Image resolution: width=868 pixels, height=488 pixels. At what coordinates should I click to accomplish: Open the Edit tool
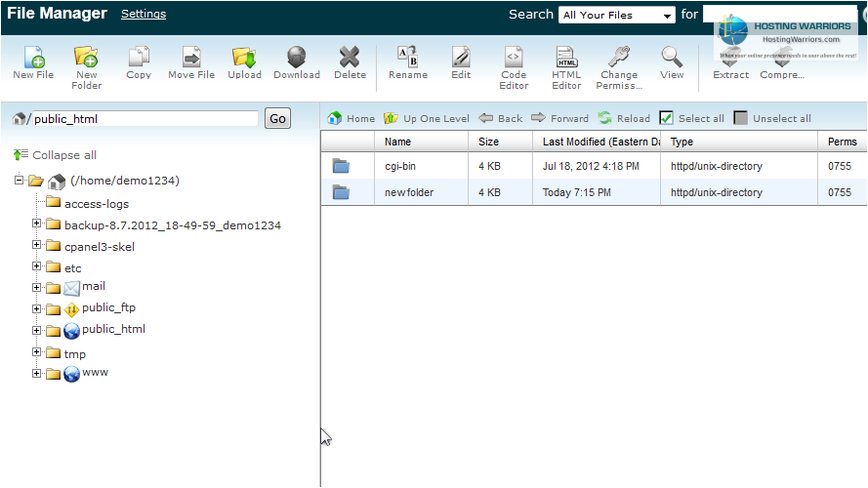[x=461, y=57]
